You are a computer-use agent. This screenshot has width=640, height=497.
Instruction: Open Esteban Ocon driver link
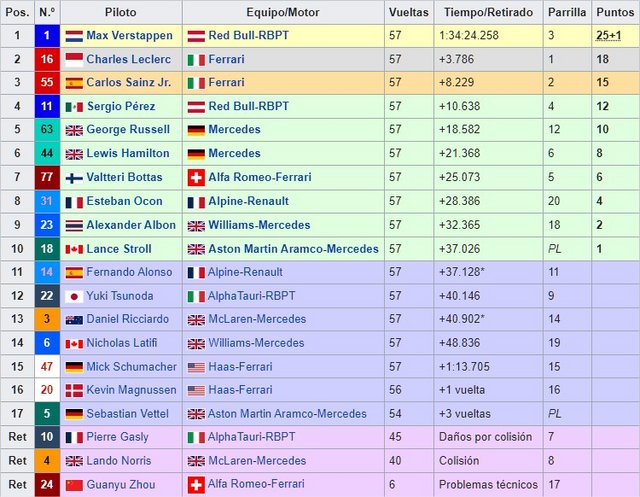pos(124,201)
